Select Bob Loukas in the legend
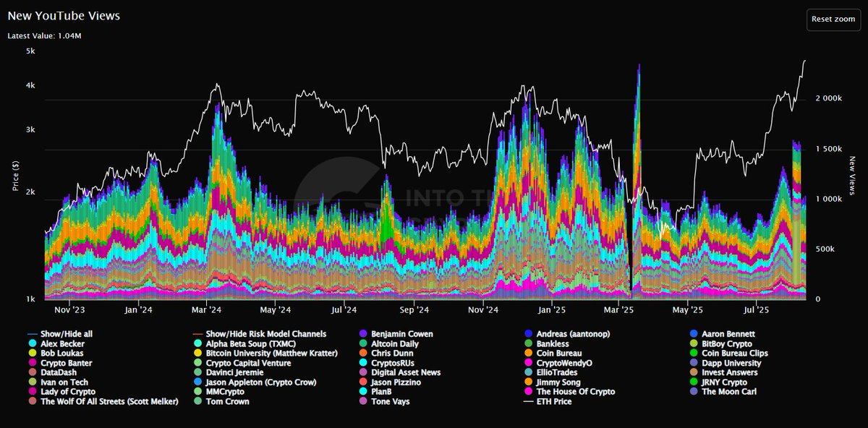Viewport: 868px width, 428px height. (54, 354)
